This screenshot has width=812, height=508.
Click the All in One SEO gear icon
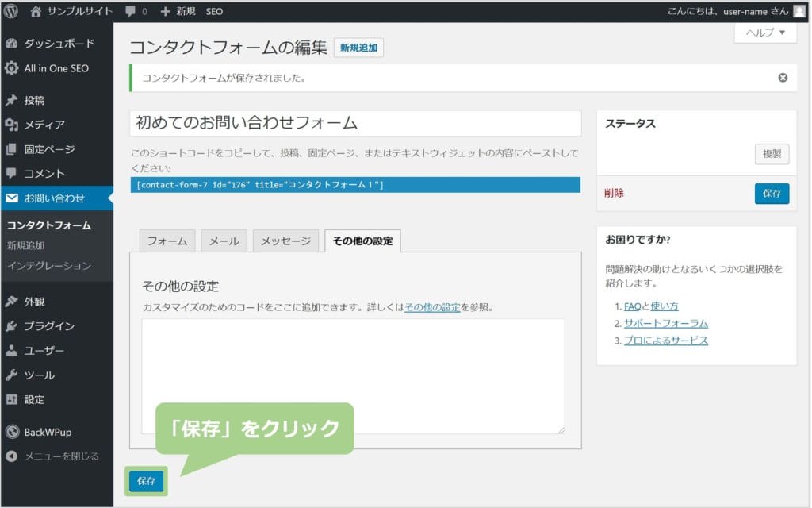point(11,68)
